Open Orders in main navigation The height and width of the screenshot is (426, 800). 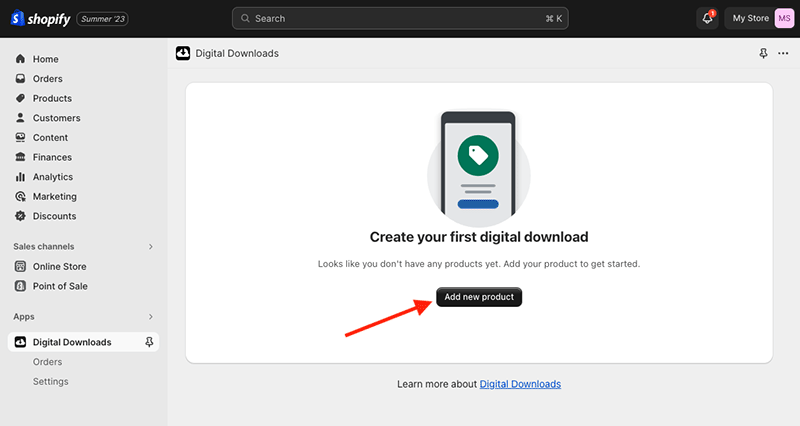(47, 79)
